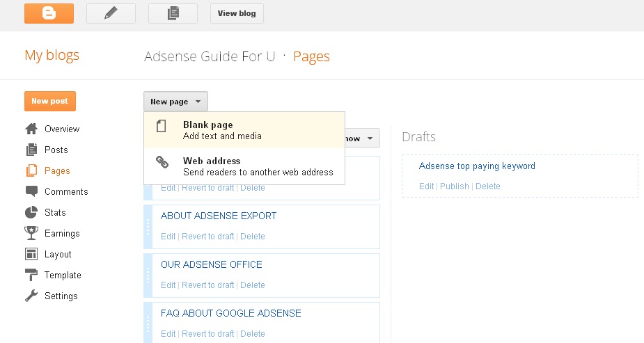Click the orange Pages icon in sidebar
This screenshot has width=644, height=343.
tap(31, 170)
